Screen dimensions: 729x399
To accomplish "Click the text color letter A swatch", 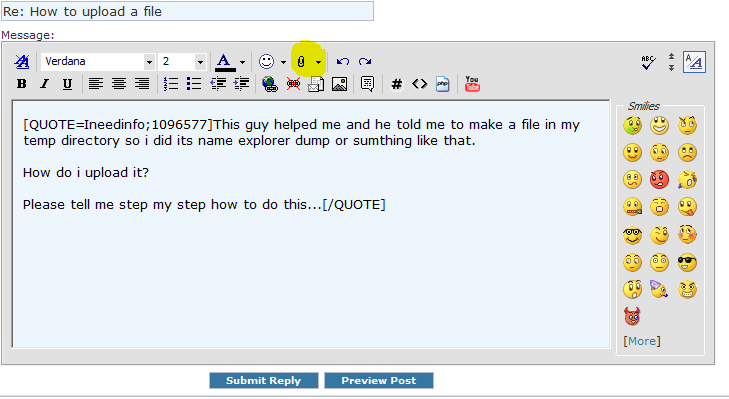I will pos(225,61).
